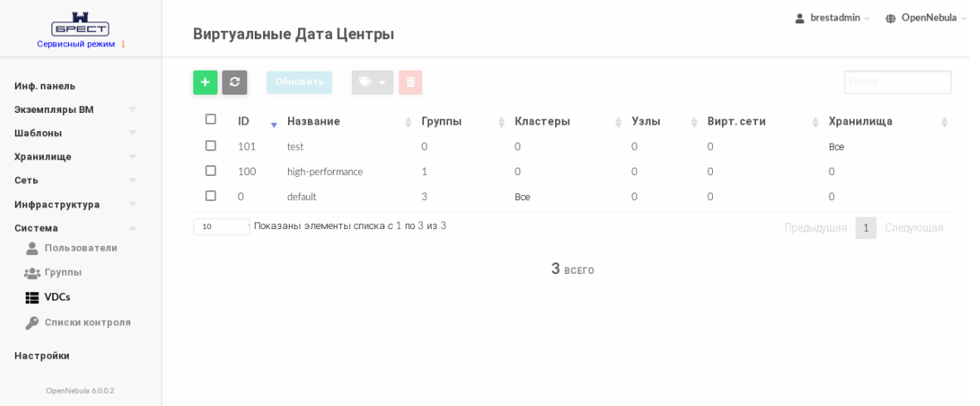
Task: Click ID 100 cell
Action: 247,171
